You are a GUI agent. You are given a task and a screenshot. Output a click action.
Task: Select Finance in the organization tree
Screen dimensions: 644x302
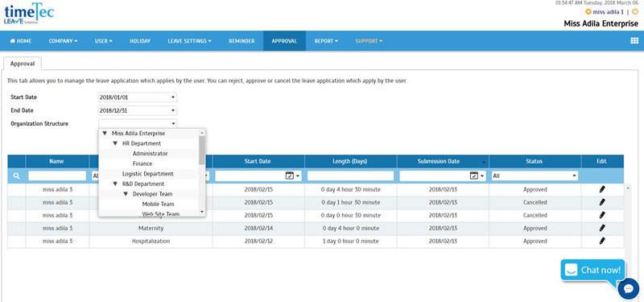(x=142, y=163)
